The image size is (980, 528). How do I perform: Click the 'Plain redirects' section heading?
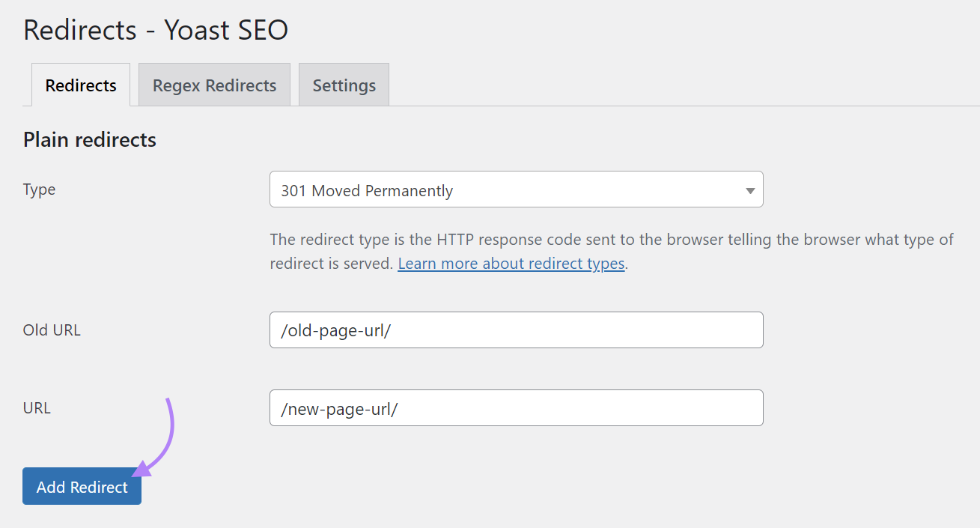90,140
